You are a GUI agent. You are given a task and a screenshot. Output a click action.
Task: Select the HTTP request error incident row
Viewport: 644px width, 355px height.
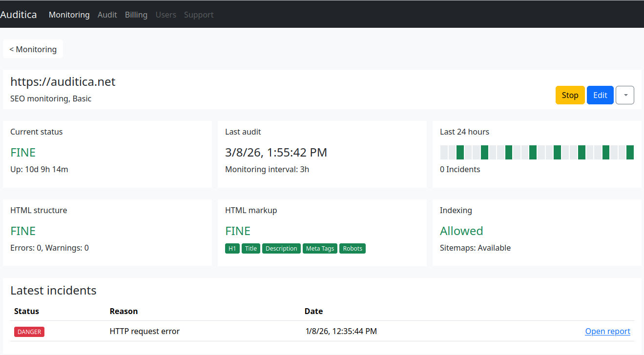[x=145, y=331]
